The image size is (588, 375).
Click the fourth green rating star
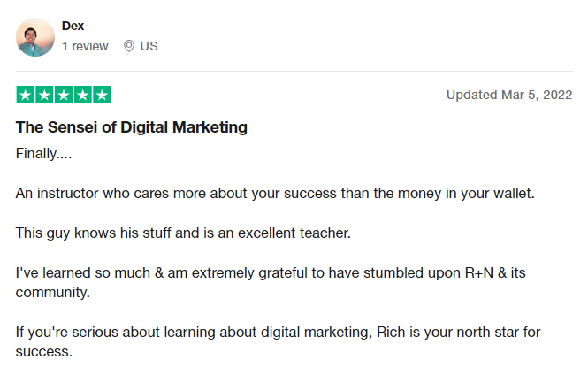pyautogui.click(x=82, y=95)
